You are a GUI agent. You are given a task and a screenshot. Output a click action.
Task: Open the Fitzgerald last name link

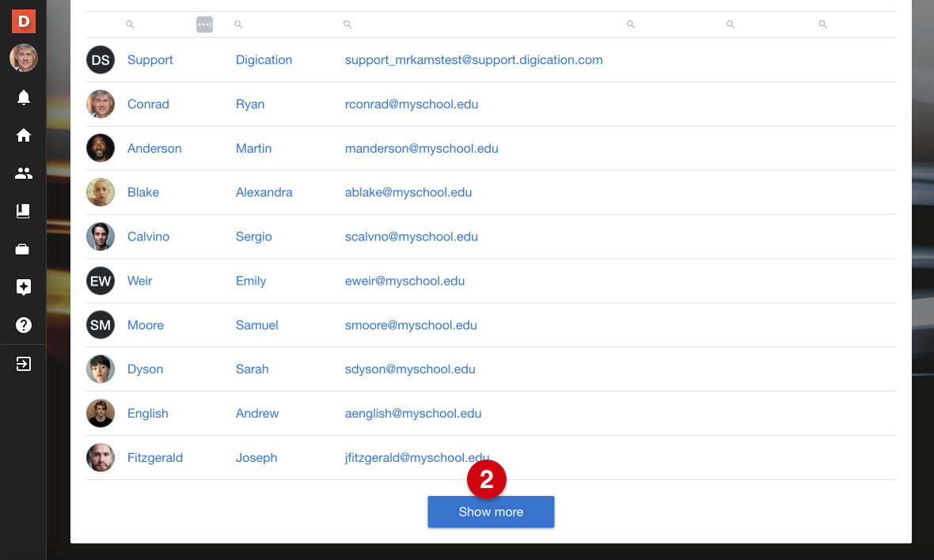pyautogui.click(x=155, y=458)
